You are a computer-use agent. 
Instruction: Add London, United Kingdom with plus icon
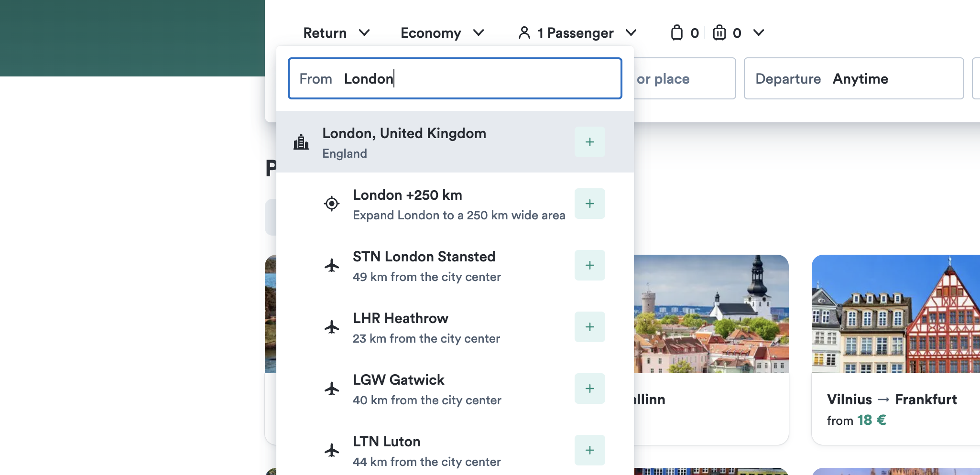[x=589, y=142]
